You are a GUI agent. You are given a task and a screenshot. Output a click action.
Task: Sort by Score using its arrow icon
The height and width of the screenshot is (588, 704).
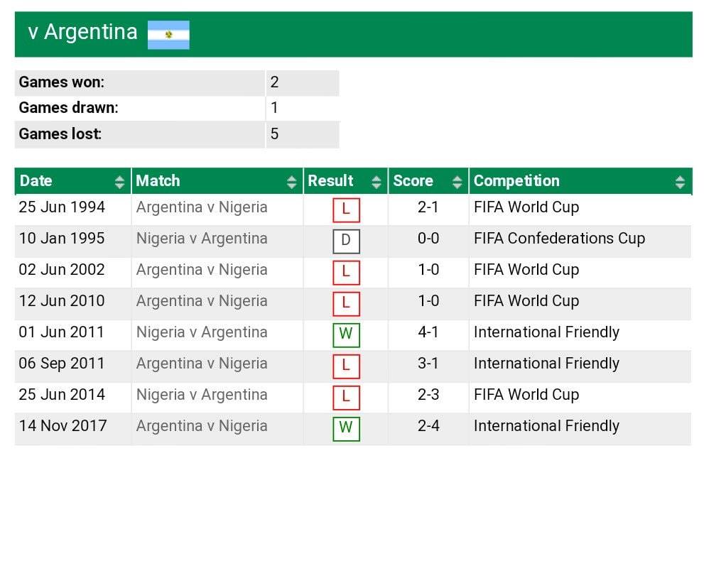coord(457,182)
